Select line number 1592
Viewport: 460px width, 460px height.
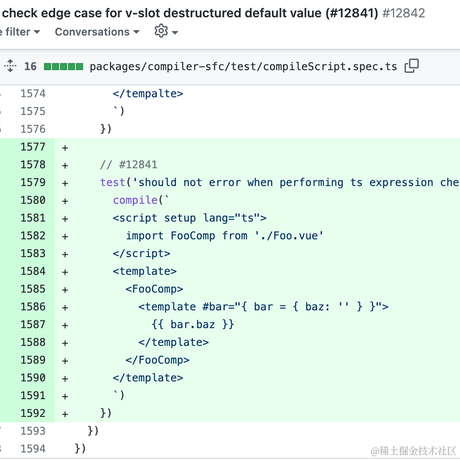coord(33,413)
